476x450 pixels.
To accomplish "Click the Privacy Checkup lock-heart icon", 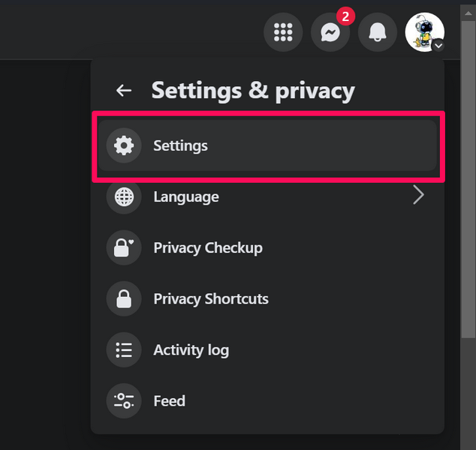I will pyautogui.click(x=124, y=247).
